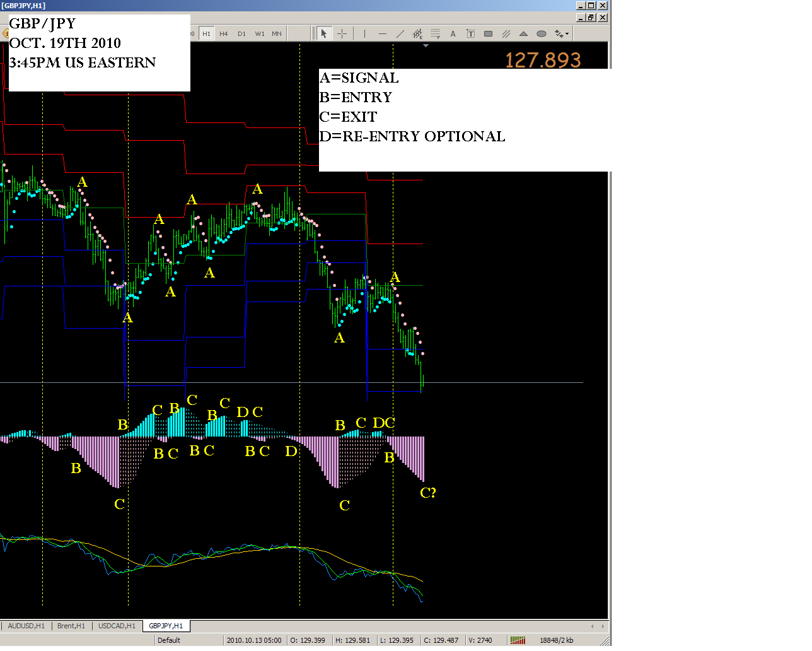Viewport: 812px width, 651px height.
Task: Choose the Horizontal Line drawing tool
Action: (383, 33)
